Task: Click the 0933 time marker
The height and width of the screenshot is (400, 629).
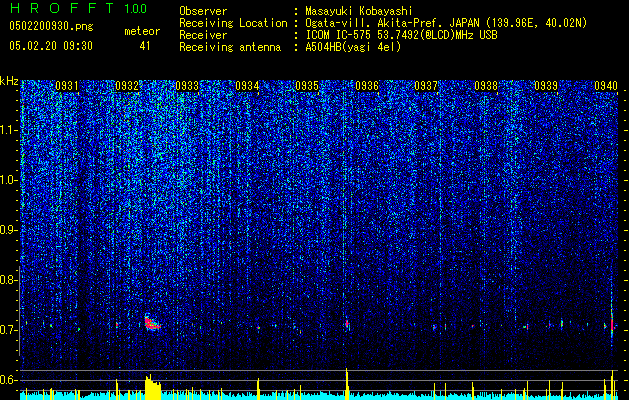Action: click(x=187, y=86)
